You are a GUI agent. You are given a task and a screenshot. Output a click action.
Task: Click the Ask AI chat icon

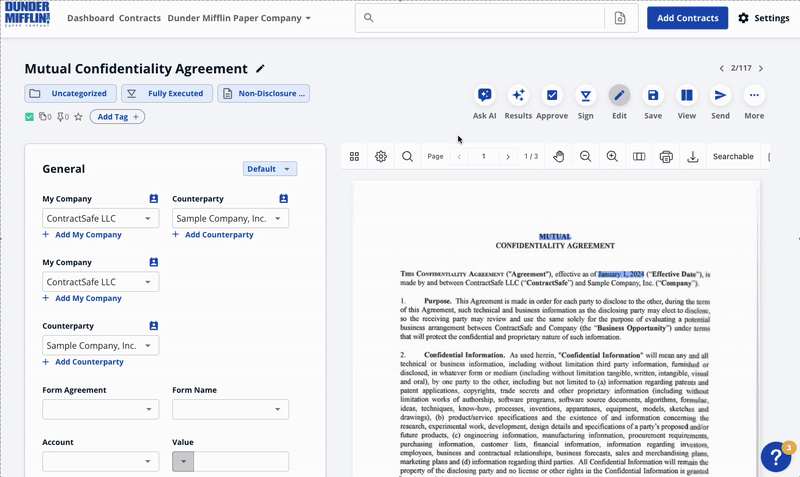484,96
